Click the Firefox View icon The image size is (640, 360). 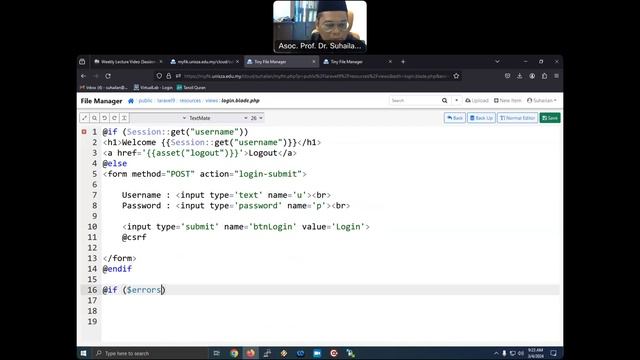[82, 62]
